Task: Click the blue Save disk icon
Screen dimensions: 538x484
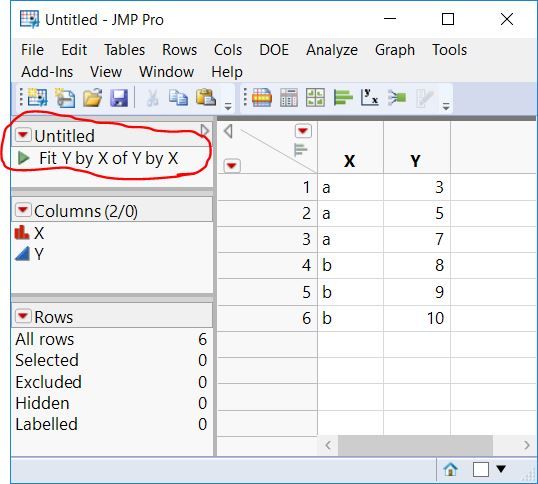Action: [119, 98]
